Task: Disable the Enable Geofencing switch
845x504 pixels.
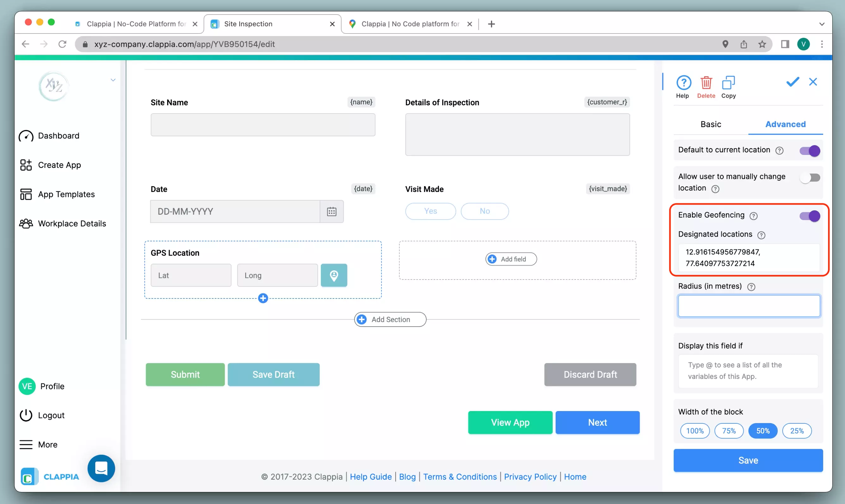Action: tap(810, 216)
